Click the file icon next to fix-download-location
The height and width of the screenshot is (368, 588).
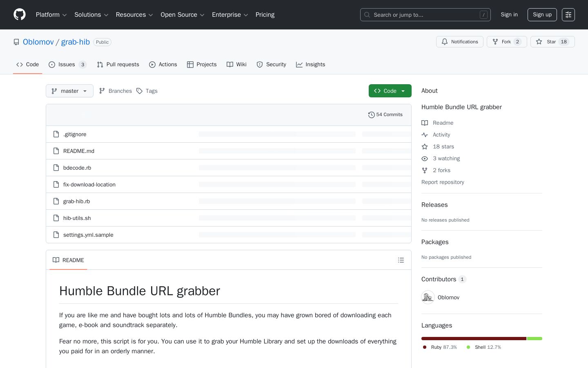tap(56, 184)
